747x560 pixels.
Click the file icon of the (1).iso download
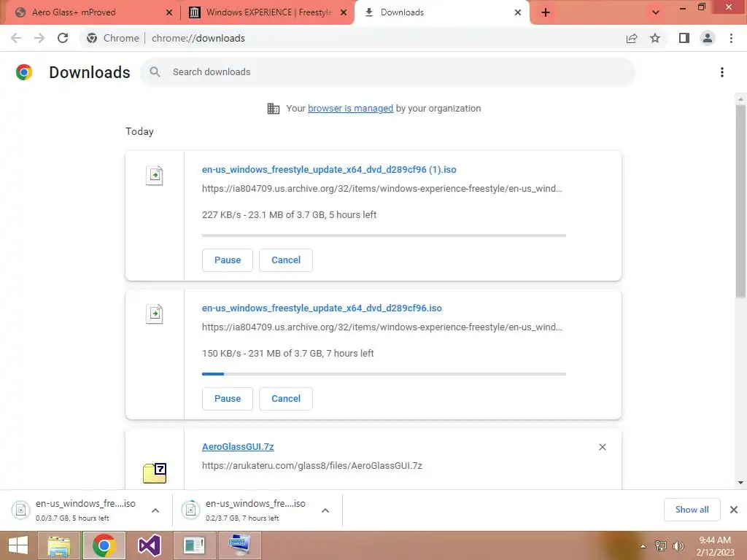tap(155, 175)
